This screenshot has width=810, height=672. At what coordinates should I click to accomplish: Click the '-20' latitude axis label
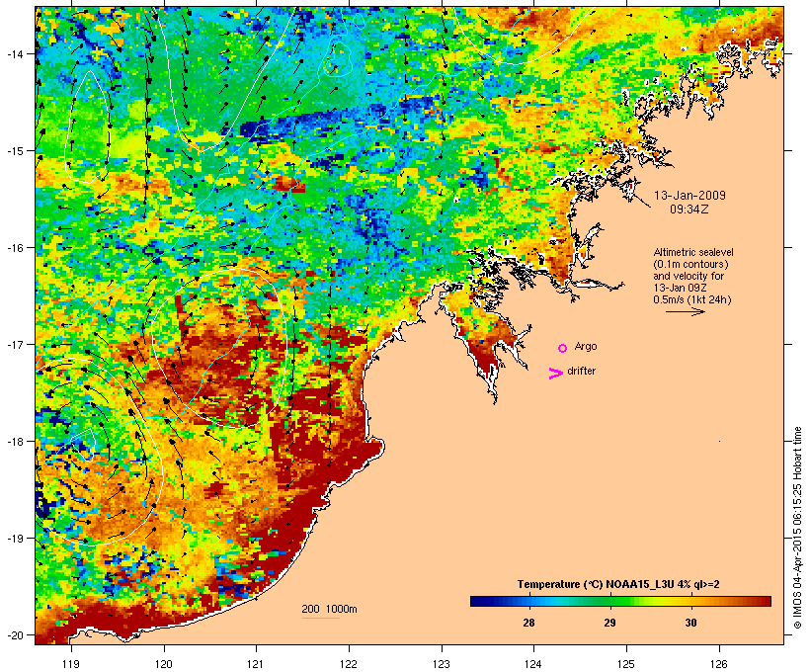point(15,634)
